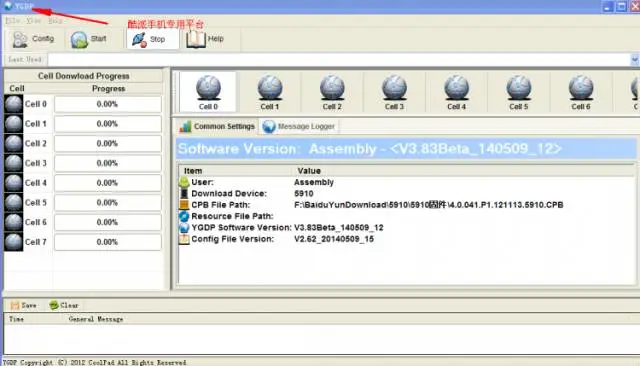Viewport: 640px width, 366px height.
Task: Click the Cell 0 progress bar
Action: pyautogui.click(x=108, y=104)
